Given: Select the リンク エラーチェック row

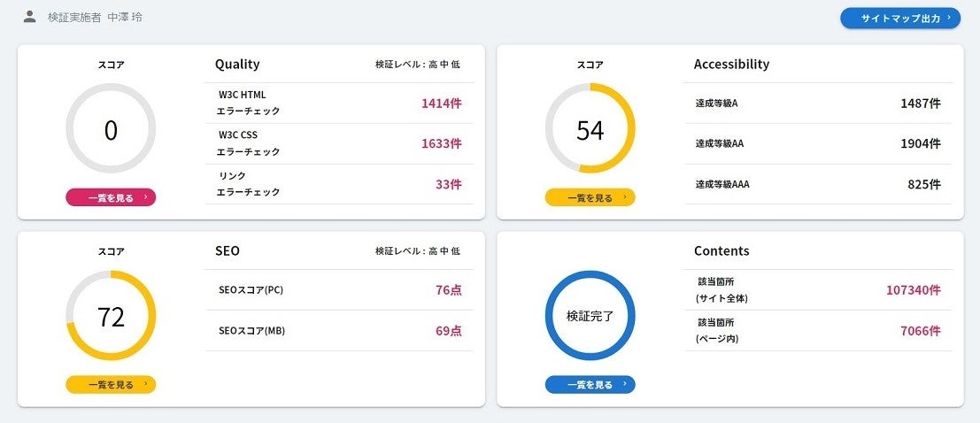Looking at the screenshot, I should (x=339, y=184).
